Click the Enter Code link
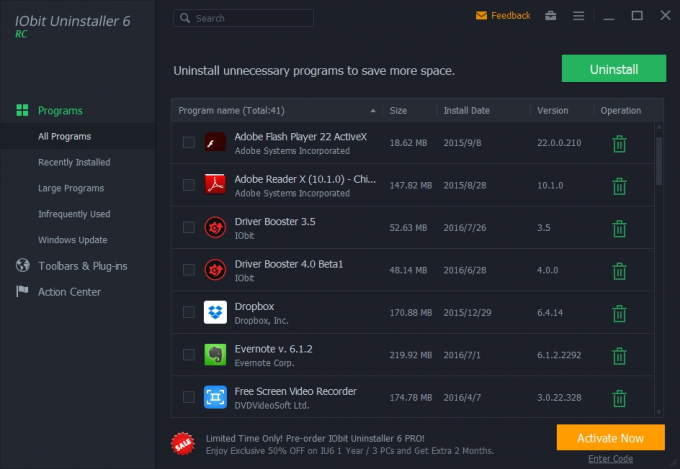Viewport: 680px width, 469px height. click(x=611, y=459)
